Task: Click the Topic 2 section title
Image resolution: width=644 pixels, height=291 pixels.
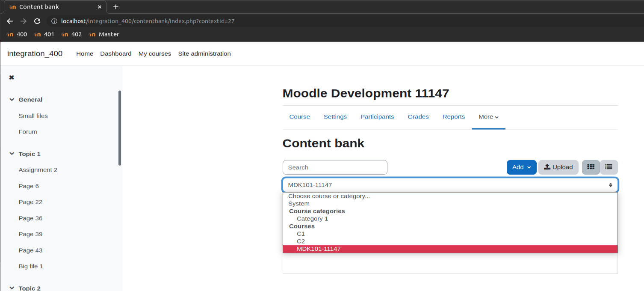Action: 30,288
